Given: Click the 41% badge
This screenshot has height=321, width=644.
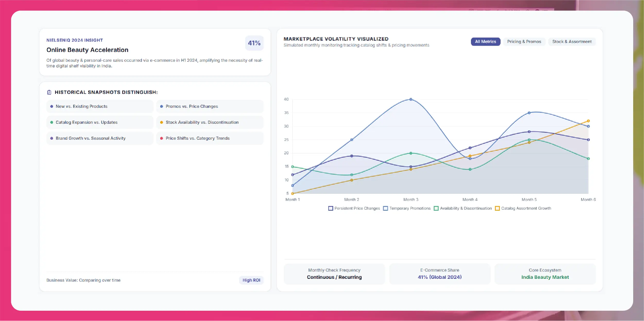Looking at the screenshot, I should [x=254, y=43].
